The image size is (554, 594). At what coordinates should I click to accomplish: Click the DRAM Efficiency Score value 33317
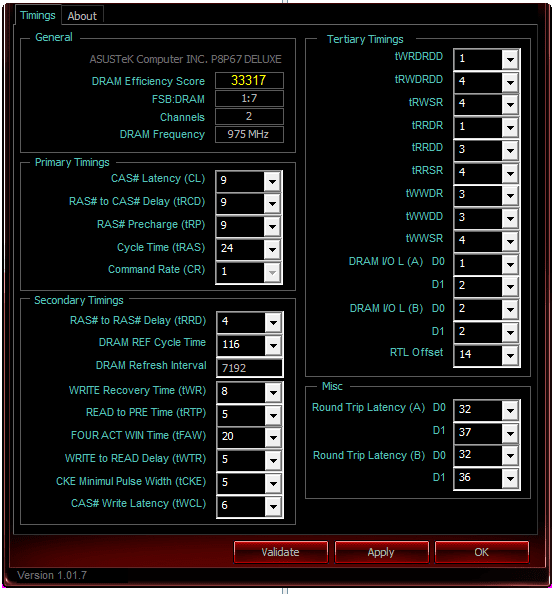click(249, 80)
